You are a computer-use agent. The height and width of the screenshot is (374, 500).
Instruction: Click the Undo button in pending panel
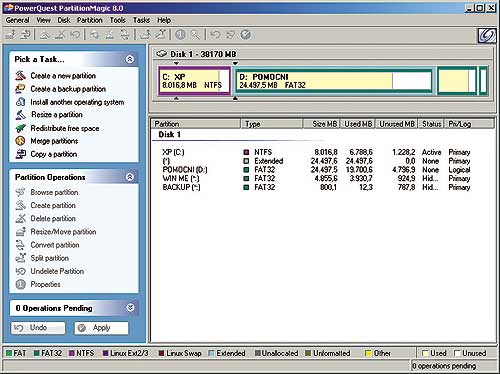click(x=38, y=328)
